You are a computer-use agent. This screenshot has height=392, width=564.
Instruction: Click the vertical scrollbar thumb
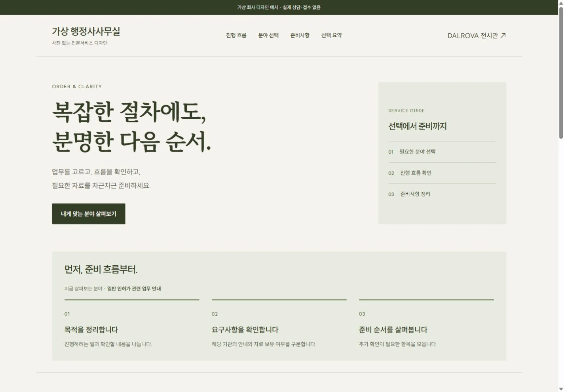pos(561,73)
